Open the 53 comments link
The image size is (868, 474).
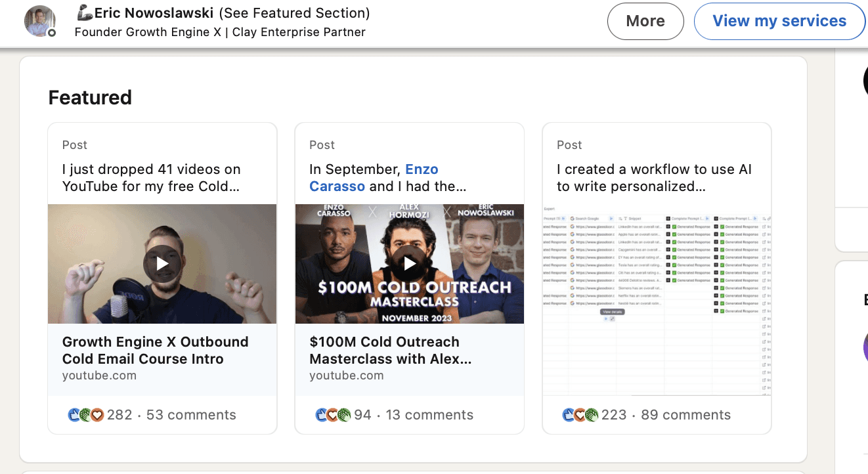click(191, 415)
